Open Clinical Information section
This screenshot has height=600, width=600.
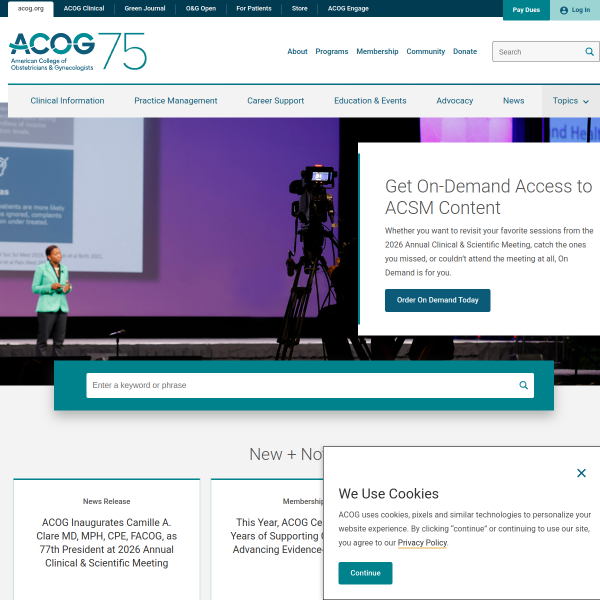pos(67,101)
